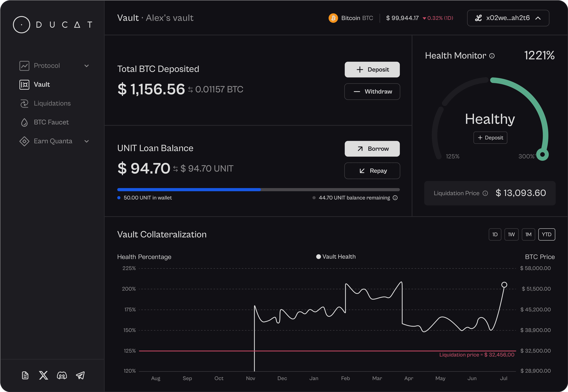Open the docs icon at the sidebar bottom
This screenshot has height=392, width=568.
click(25, 375)
